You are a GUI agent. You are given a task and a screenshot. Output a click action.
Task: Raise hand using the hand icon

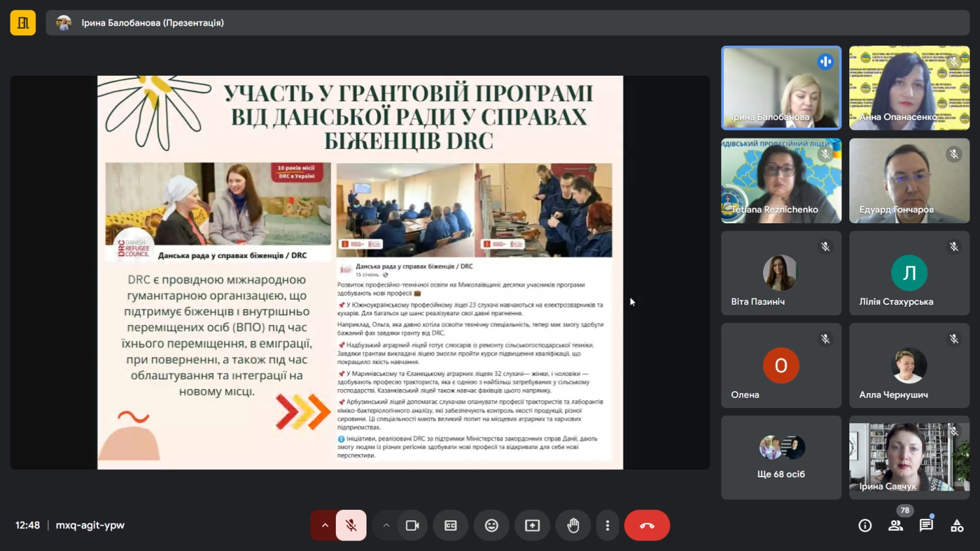573,526
